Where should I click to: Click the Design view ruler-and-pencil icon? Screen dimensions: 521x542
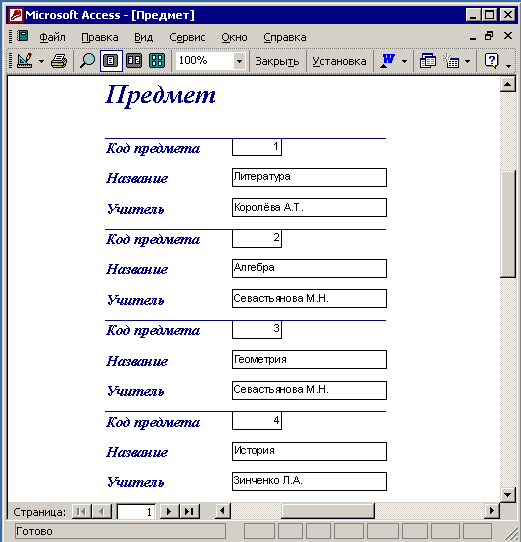coord(25,61)
